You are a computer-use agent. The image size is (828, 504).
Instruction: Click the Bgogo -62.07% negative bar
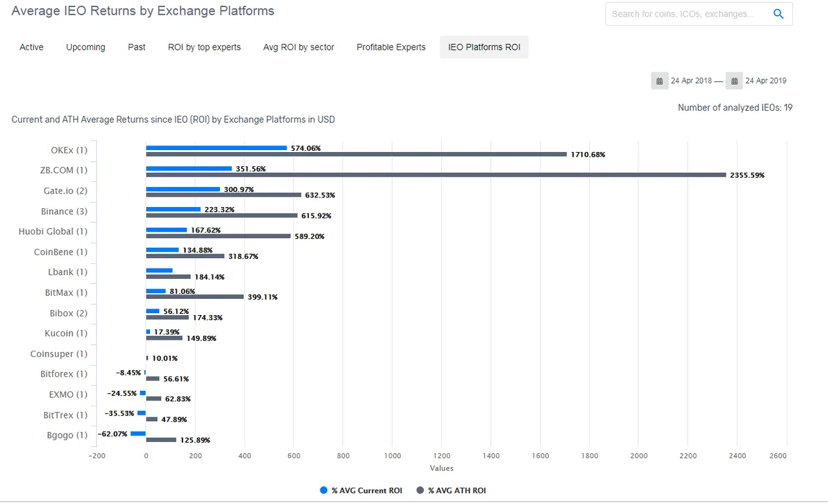tap(138, 433)
